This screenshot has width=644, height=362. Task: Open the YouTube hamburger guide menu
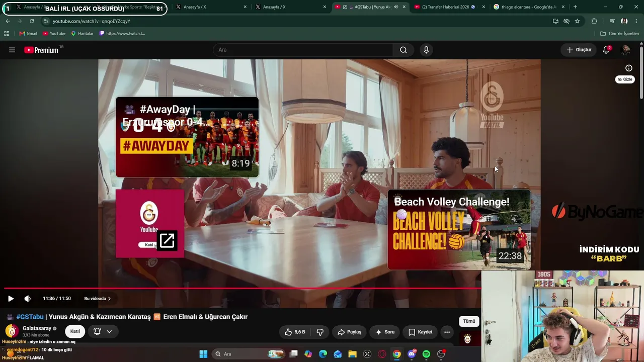click(12, 50)
